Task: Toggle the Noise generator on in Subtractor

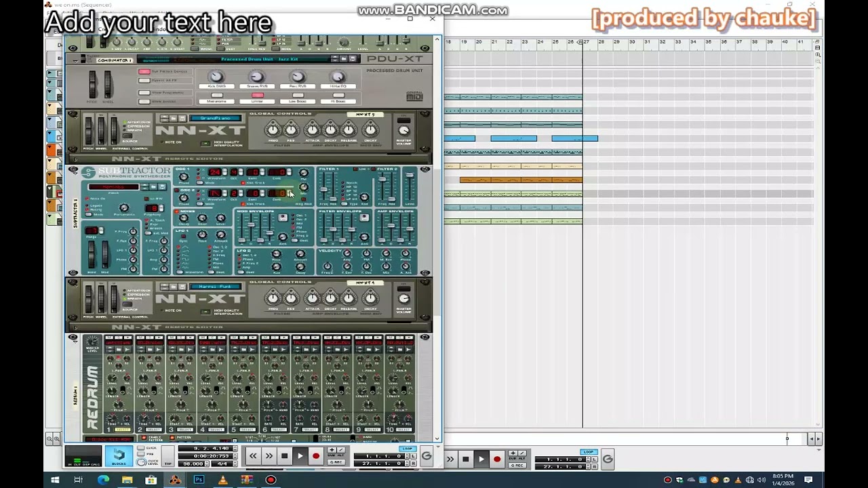Action: pos(176,211)
